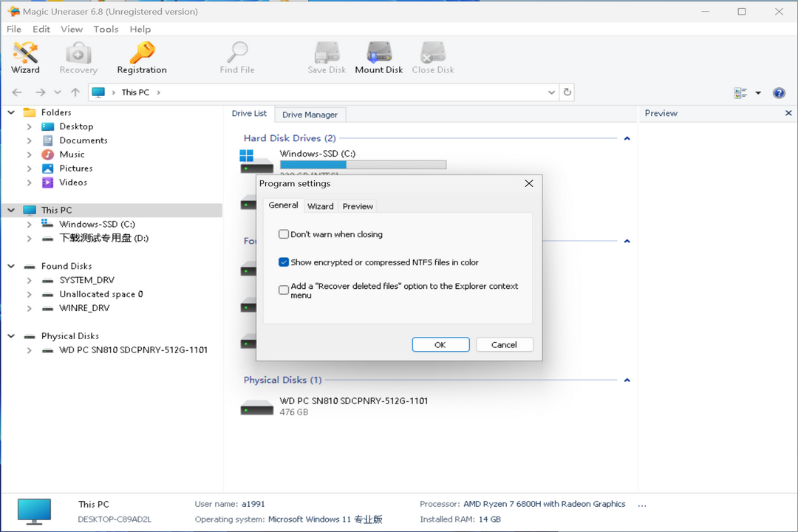The height and width of the screenshot is (532, 798).
Task: Close the Preview panel
Action: tap(788, 113)
